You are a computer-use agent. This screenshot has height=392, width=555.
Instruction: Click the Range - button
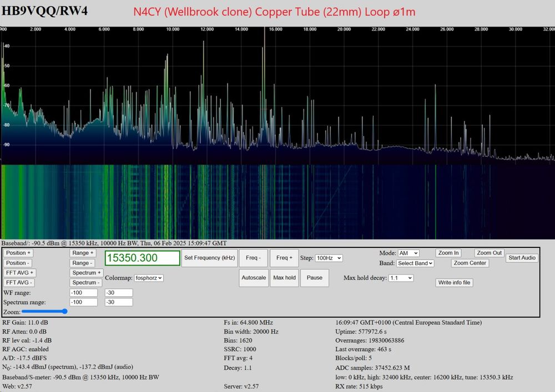83,263
